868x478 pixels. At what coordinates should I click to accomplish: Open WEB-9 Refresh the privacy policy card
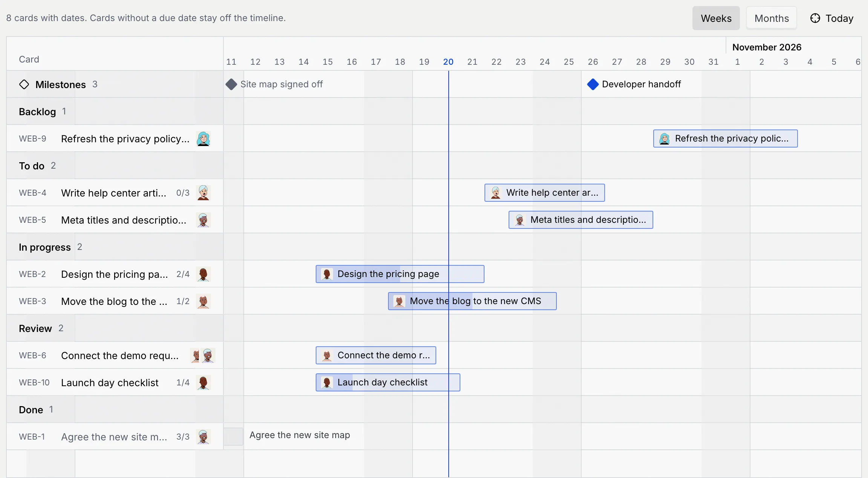[115, 139]
